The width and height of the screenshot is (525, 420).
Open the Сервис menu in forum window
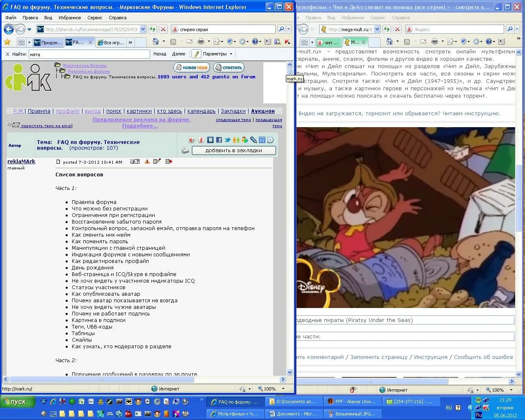coord(95,18)
